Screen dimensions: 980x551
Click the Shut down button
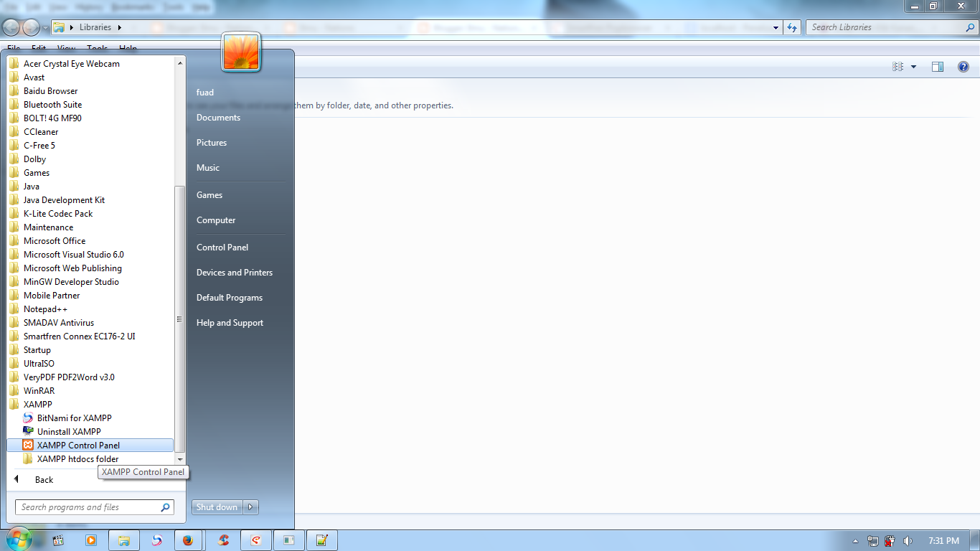(216, 507)
